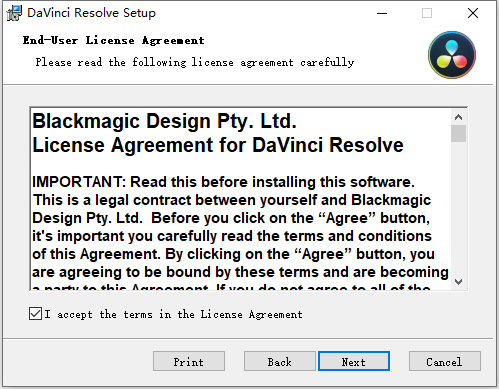Click the license text scroll down arrow
The width and height of the screenshot is (499, 389).
[458, 282]
